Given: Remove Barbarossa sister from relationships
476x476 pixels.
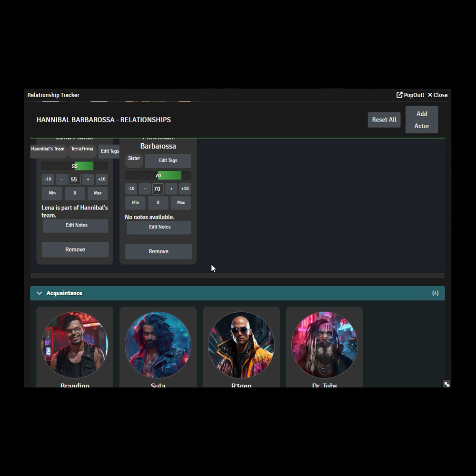Looking at the screenshot, I should pyautogui.click(x=158, y=251).
